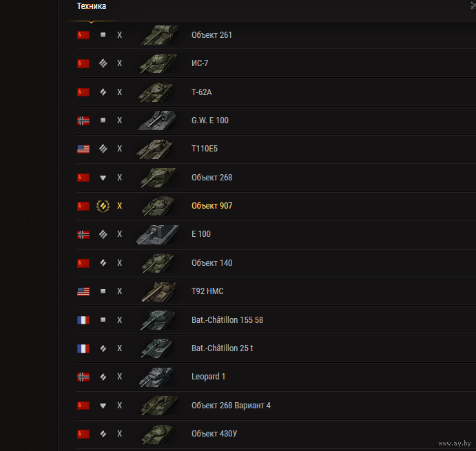
Task: Select the Объект 268 Вариант 4 name
Action: pyautogui.click(x=231, y=406)
